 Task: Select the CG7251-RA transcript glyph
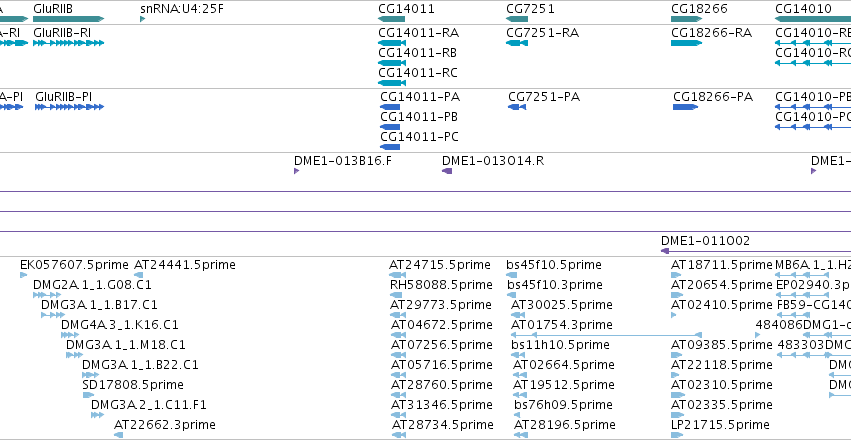coord(517,43)
